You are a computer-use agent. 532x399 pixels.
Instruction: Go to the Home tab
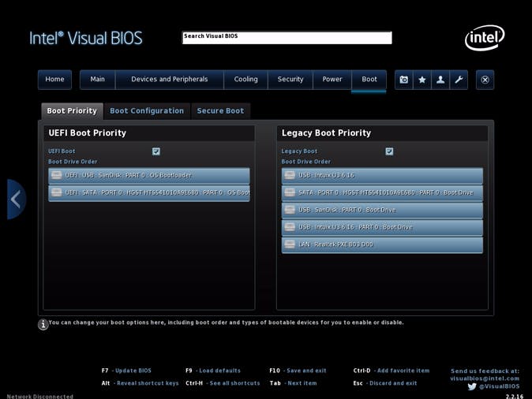click(54, 80)
